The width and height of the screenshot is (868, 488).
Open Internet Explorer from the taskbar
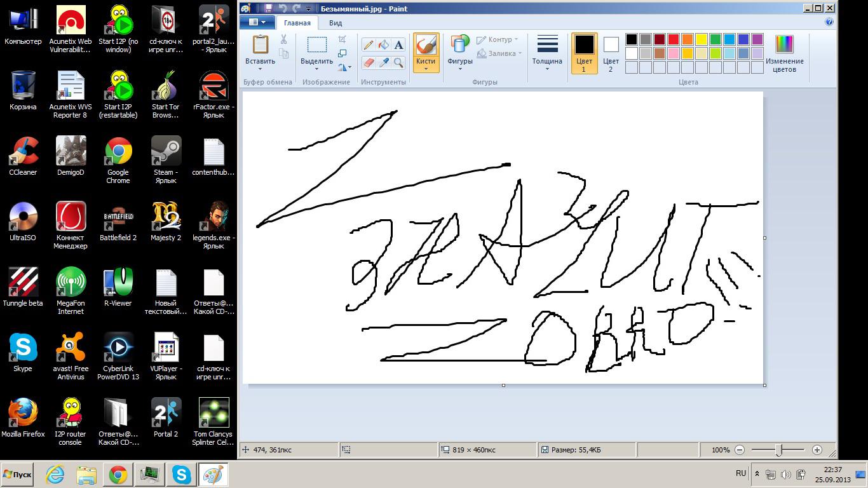(x=55, y=475)
